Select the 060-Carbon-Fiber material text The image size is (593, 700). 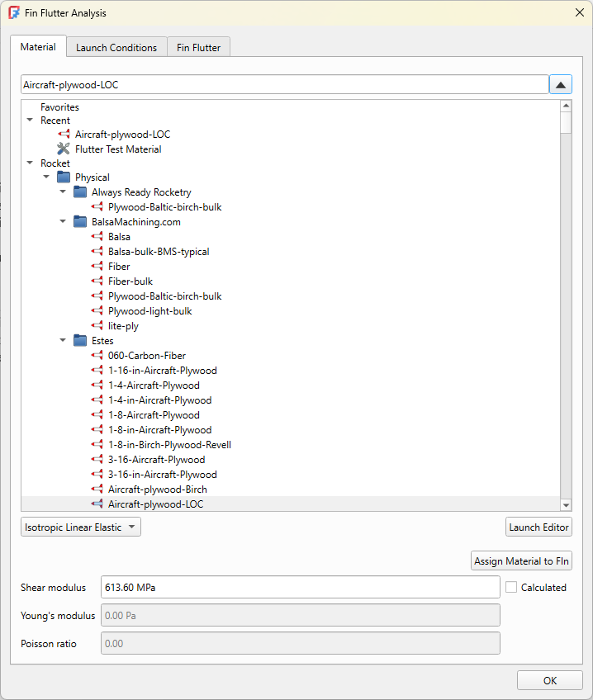147,355
